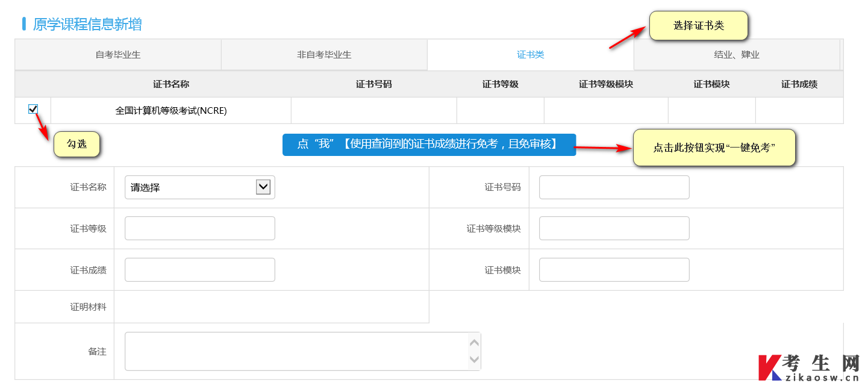Click the 备注 scrollbar up arrow

click(x=475, y=343)
